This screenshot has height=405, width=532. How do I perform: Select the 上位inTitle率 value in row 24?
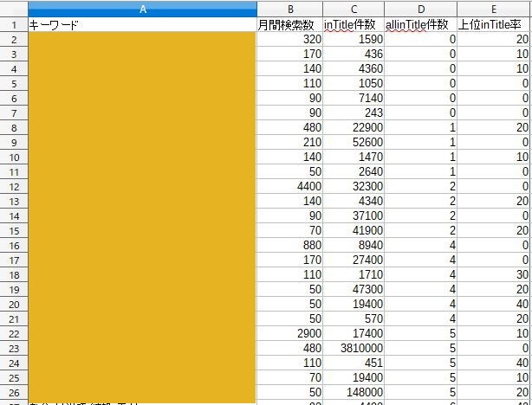click(x=494, y=363)
